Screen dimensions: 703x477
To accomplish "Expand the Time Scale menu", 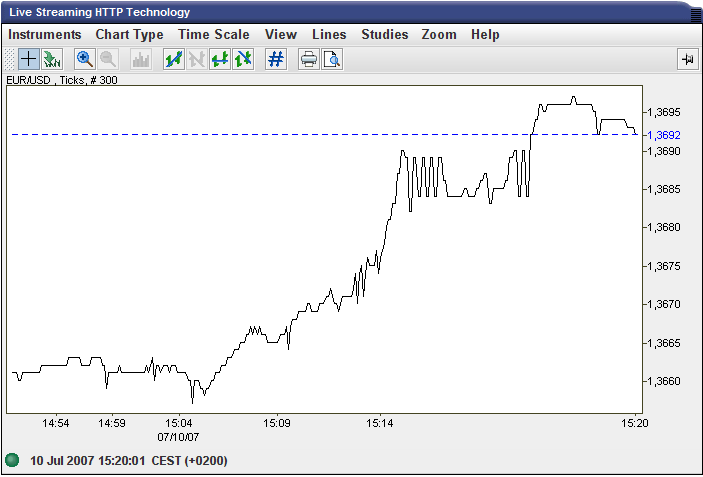I will pos(213,34).
